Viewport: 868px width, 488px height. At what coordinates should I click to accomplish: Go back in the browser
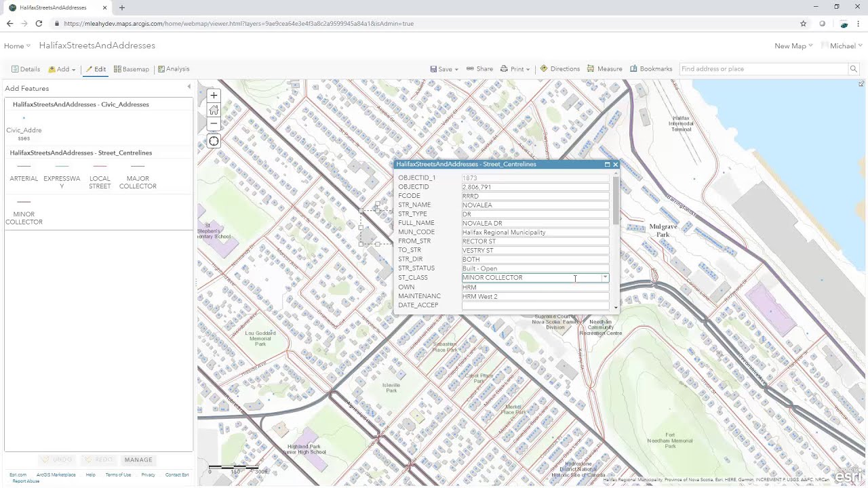9,23
